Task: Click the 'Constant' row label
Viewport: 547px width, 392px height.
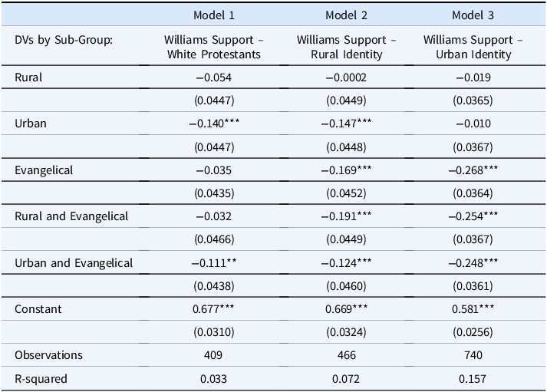Action: (x=38, y=308)
